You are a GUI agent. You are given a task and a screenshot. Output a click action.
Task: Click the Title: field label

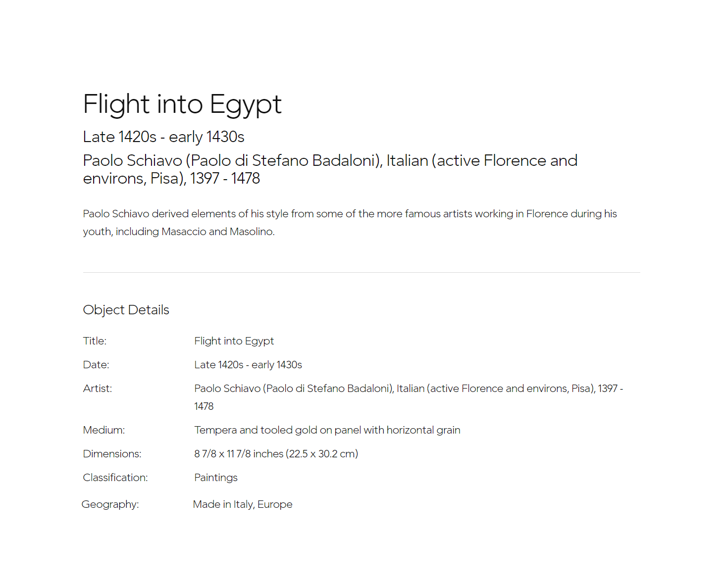pyautogui.click(x=95, y=341)
